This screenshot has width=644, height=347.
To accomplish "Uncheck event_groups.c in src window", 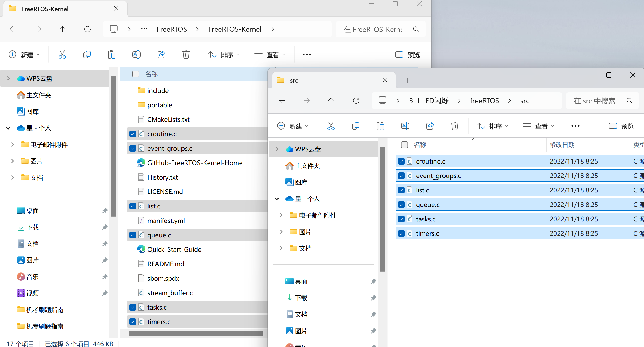I will tap(401, 176).
